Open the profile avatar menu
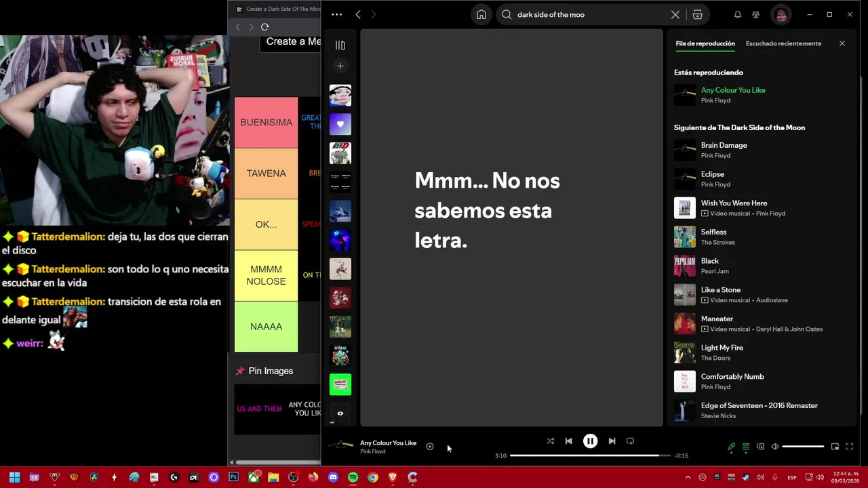This screenshot has width=868, height=488. pos(781,14)
